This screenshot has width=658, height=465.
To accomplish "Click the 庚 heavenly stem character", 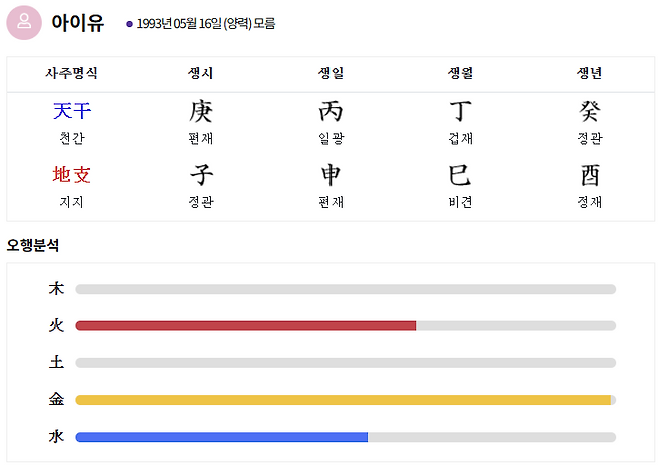I will [201, 111].
